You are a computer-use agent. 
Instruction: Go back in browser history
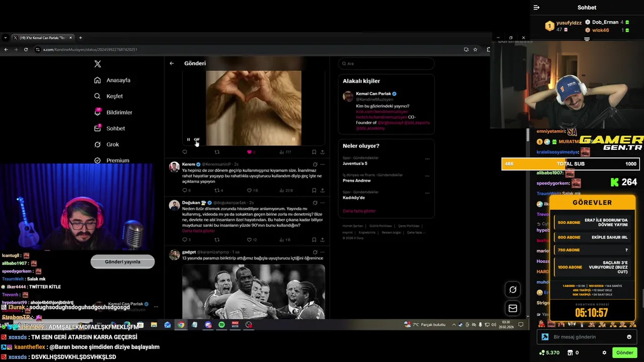(x=6, y=49)
